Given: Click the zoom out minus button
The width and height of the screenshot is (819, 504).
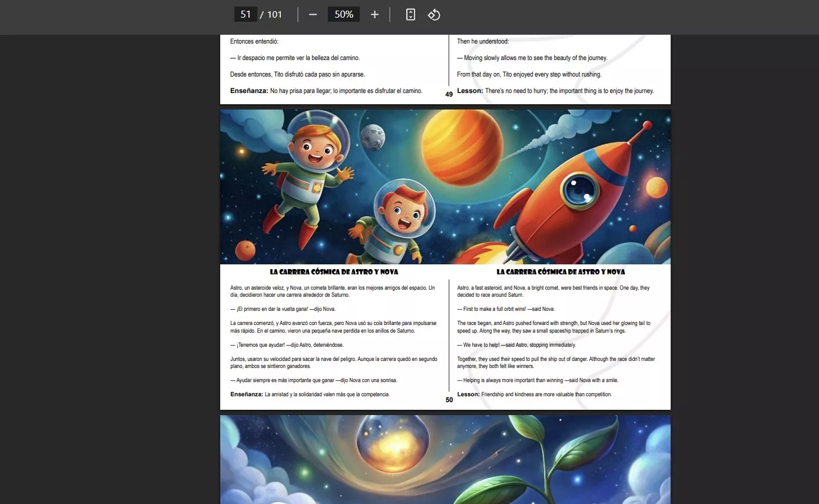Looking at the screenshot, I should coord(313,15).
